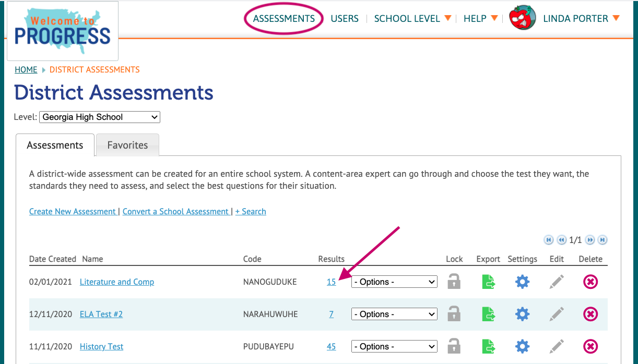Select the code NANOGUDUKE
Screen dimensions: 638x364
point(270,282)
